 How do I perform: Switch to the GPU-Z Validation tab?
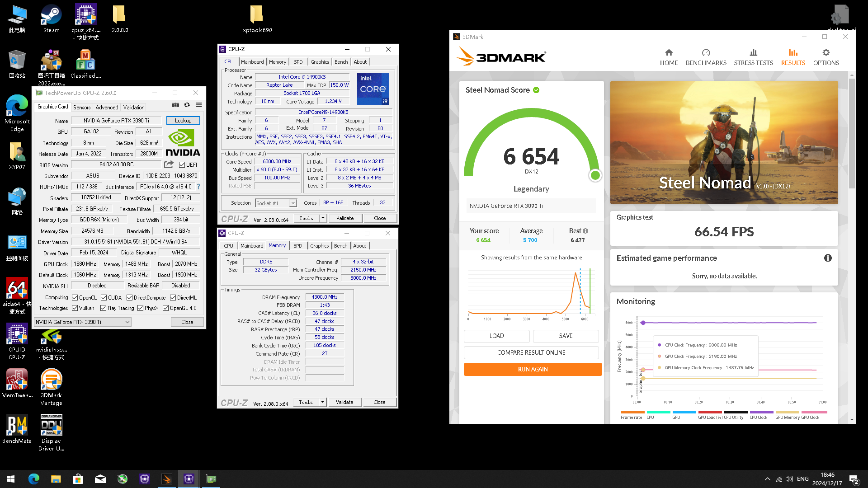point(134,108)
